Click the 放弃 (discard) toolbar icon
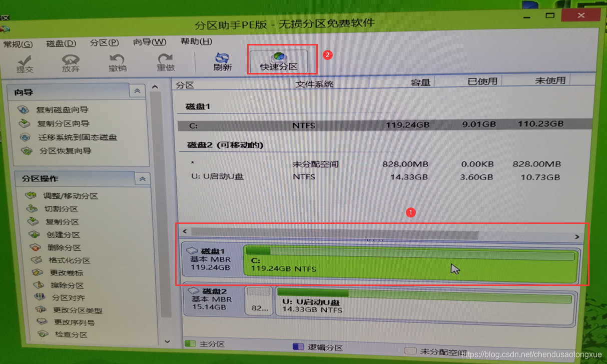Viewport: 607px width, 364px height. 71,63
